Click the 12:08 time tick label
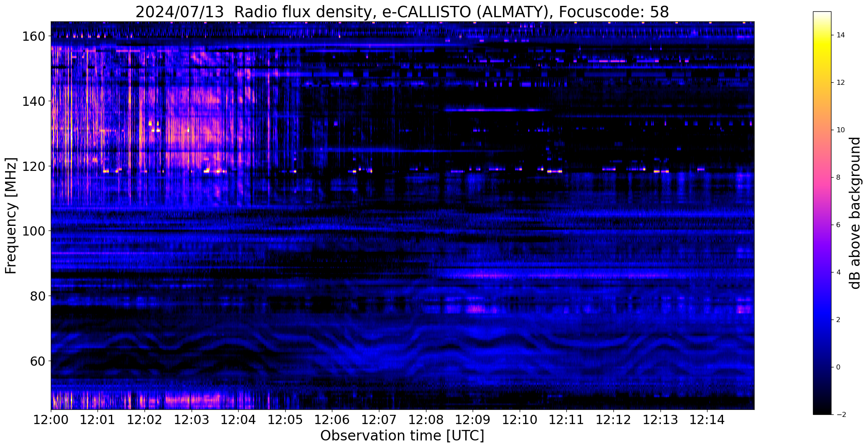Viewport: 868px width, 448px height. pyautogui.click(x=426, y=420)
